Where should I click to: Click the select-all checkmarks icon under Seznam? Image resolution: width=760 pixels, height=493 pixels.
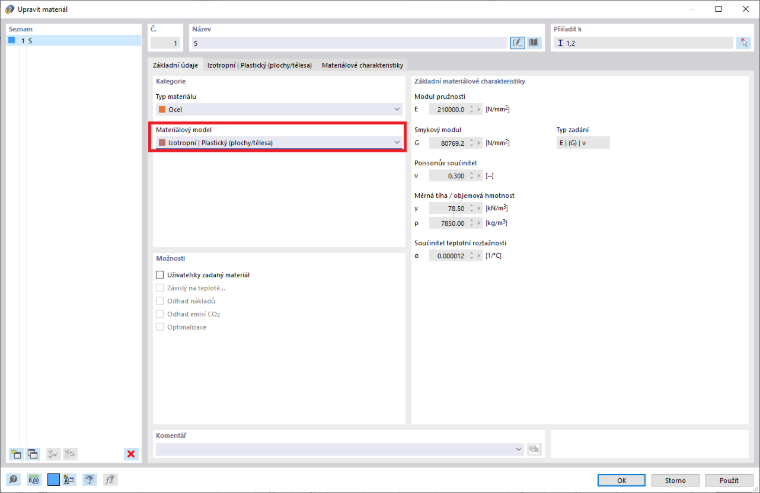[52, 454]
